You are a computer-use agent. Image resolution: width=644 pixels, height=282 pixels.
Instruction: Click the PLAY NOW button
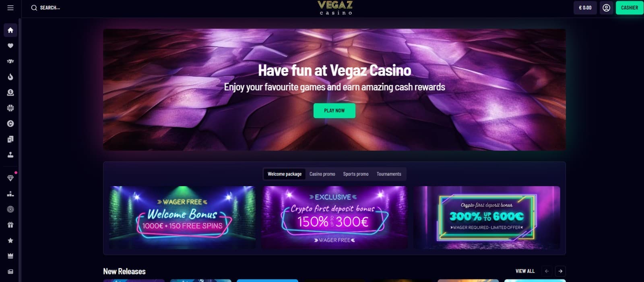tap(334, 110)
